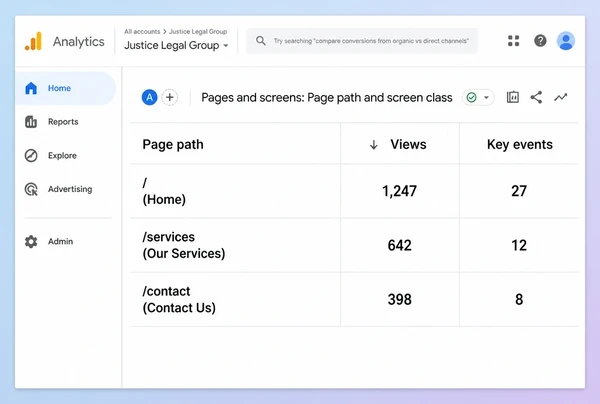Click the 'Justice Legal Group' breadcrumb link
The height and width of the screenshot is (404, 600).
(x=198, y=31)
